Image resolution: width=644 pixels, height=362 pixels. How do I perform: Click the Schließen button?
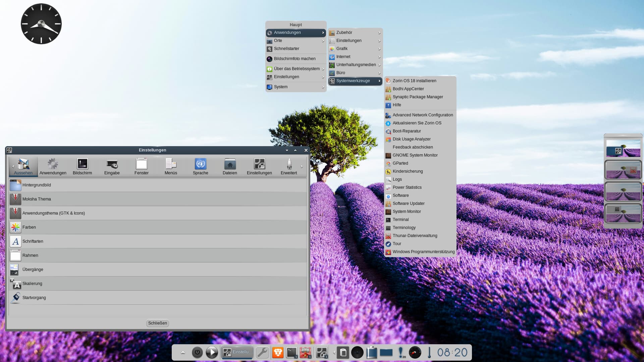(x=157, y=323)
